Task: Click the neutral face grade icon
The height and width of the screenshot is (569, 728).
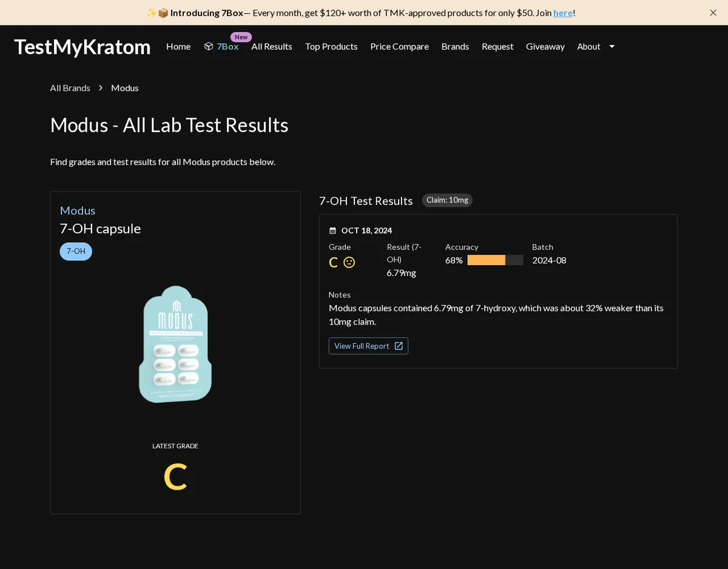Action: point(349,262)
